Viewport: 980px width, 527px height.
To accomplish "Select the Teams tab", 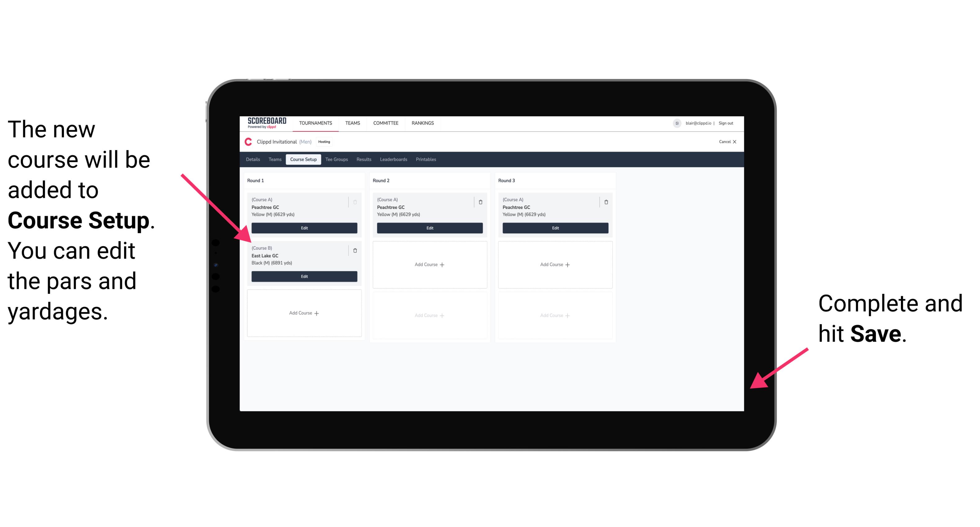I will [x=273, y=159].
